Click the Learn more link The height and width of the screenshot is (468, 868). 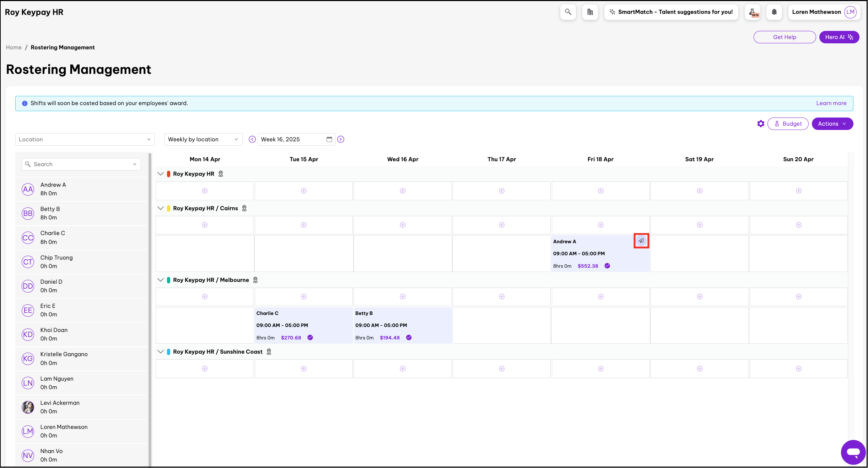coord(831,103)
